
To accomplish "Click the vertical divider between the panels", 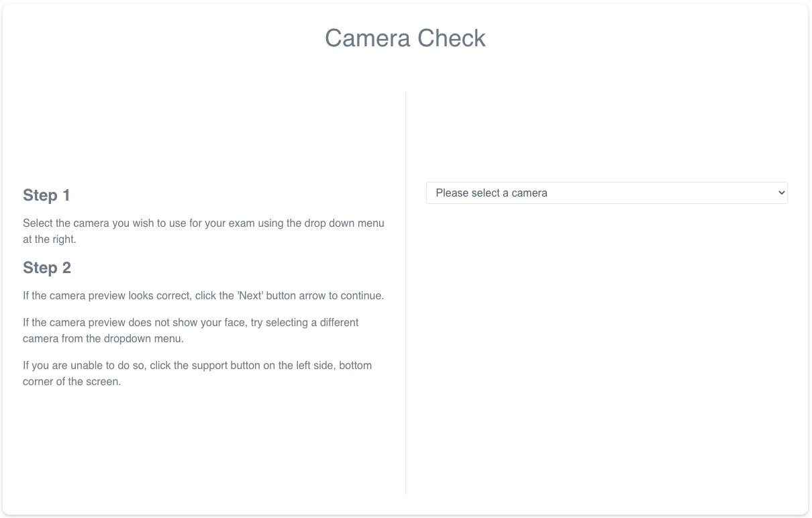I will [x=405, y=293].
